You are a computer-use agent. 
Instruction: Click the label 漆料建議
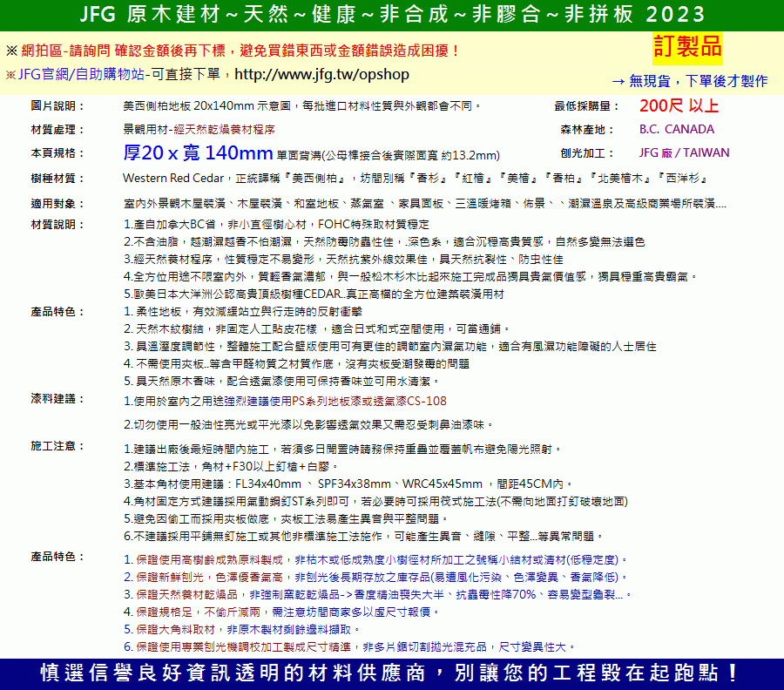[57, 399]
